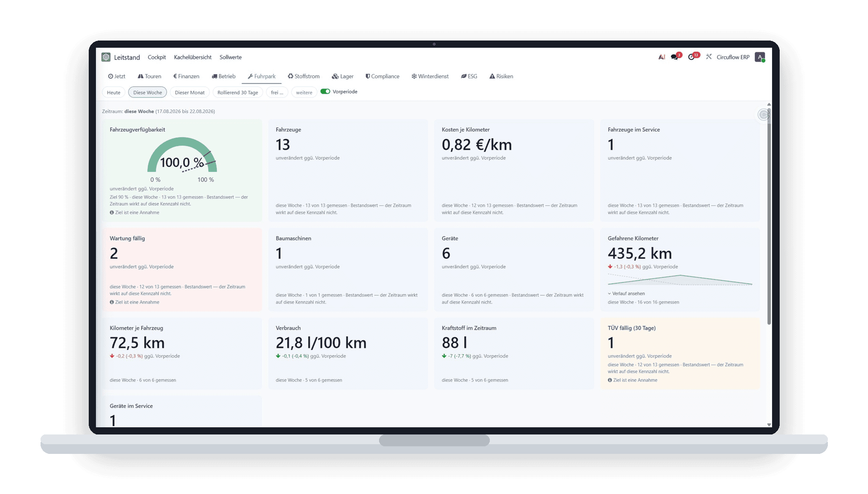Select the Rollierend 30 Tage button
Viewport: 868px width, 494px height.
[x=237, y=92]
